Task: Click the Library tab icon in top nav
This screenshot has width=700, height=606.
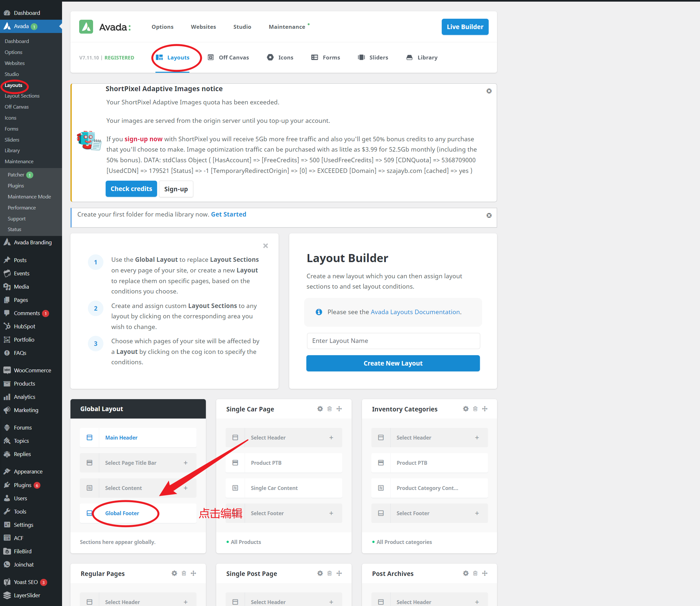Action: [x=409, y=57]
